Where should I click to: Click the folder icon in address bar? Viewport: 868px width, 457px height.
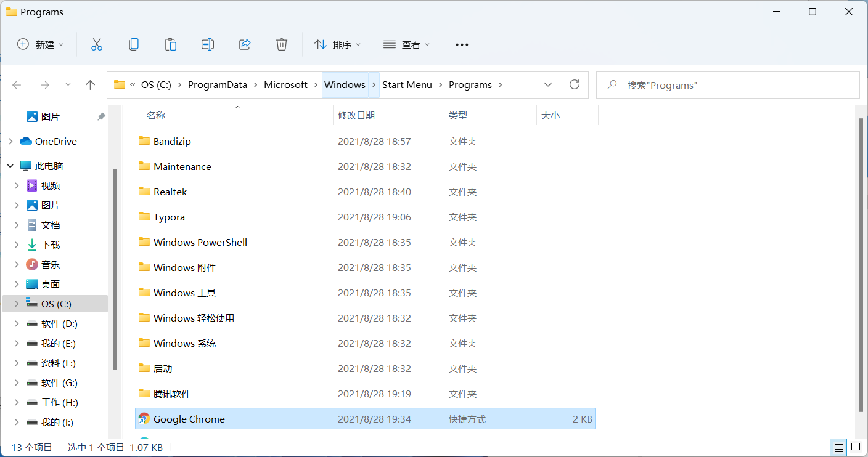120,84
